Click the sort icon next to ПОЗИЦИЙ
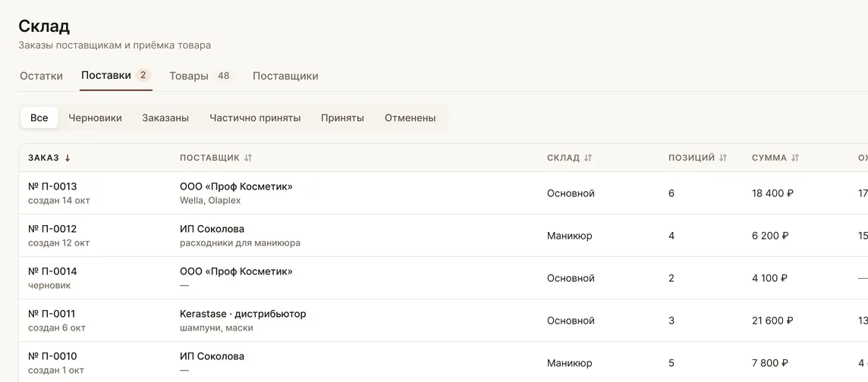The width and height of the screenshot is (868, 382). point(723,158)
